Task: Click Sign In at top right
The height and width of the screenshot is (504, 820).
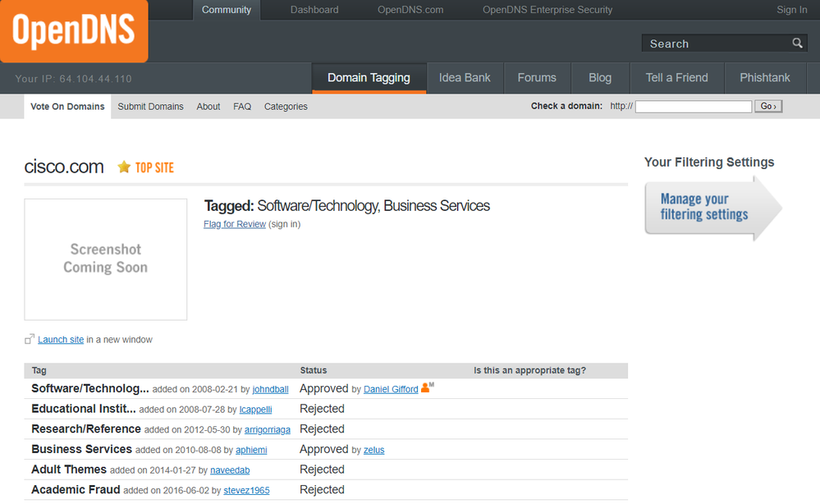Action: click(792, 10)
